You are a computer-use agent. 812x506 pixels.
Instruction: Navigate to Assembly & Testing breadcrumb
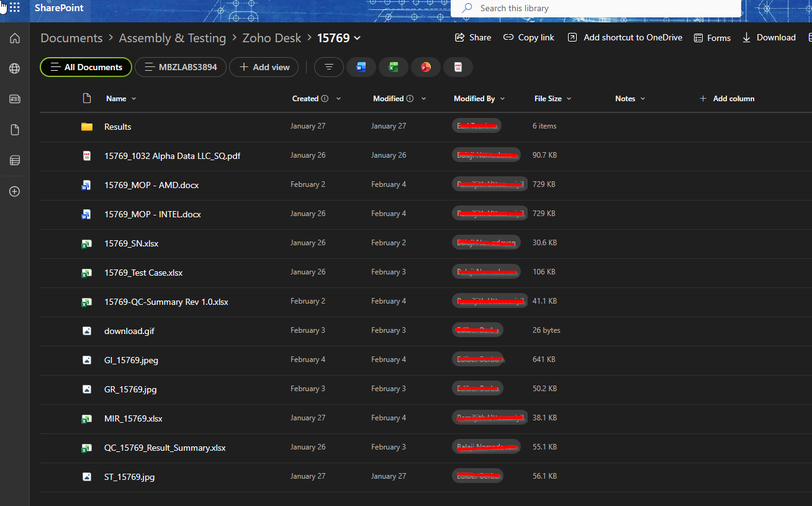click(173, 38)
